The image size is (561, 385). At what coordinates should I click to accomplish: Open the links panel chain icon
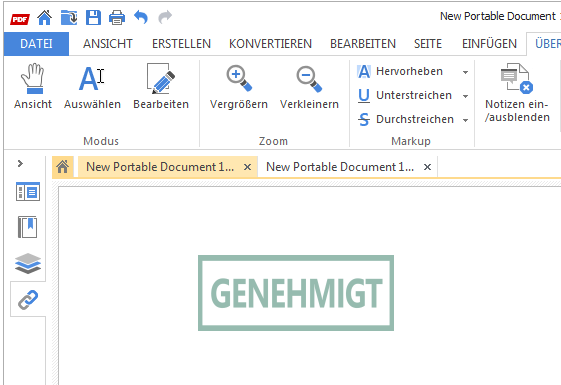[28, 299]
